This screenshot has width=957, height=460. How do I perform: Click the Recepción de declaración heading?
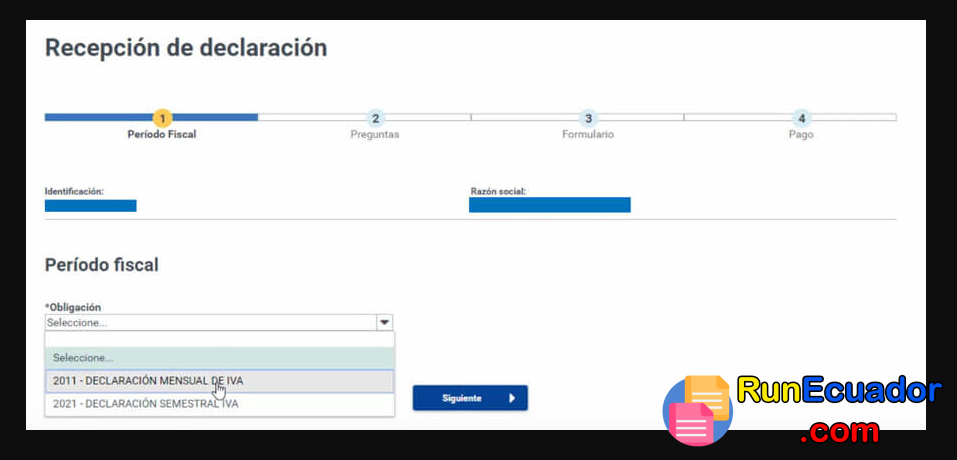186,48
